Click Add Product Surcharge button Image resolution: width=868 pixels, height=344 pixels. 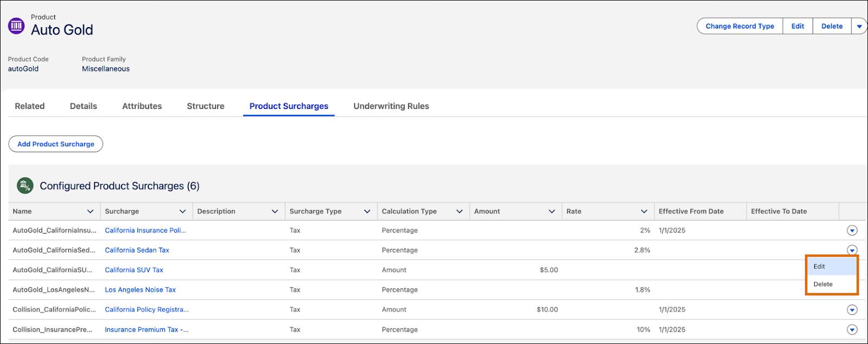pos(56,144)
